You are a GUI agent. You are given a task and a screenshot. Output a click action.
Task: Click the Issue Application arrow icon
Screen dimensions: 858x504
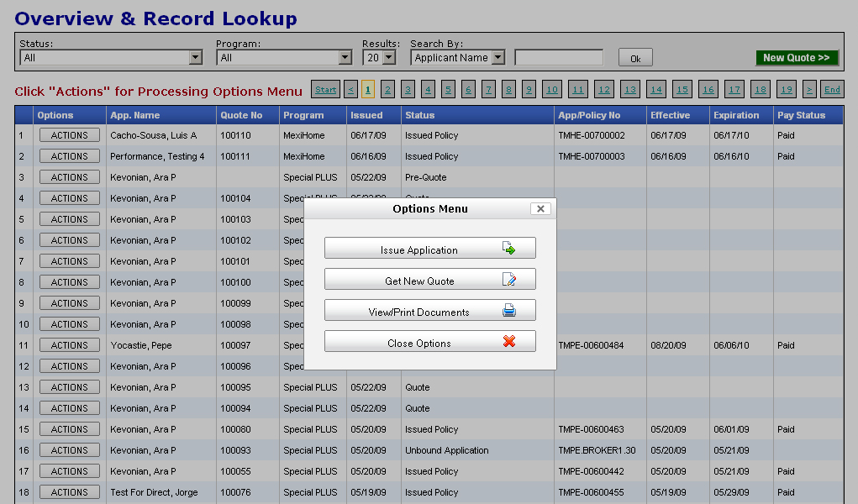[509, 249]
